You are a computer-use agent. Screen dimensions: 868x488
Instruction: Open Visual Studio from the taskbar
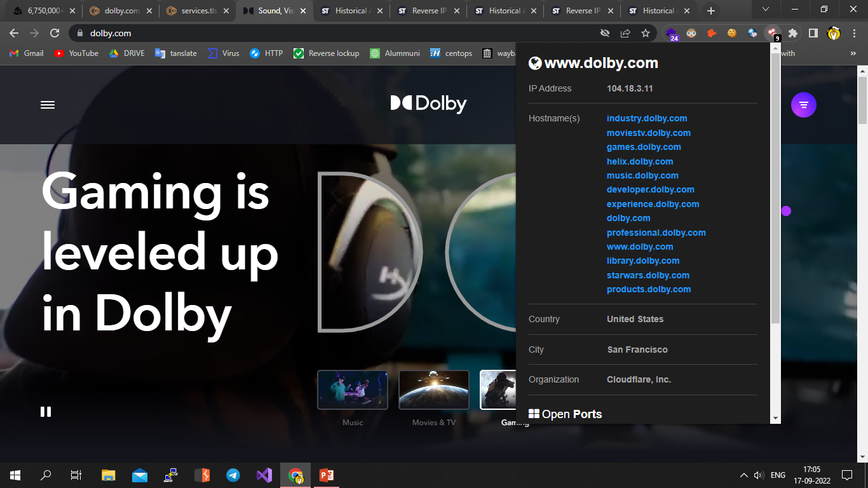[264, 475]
